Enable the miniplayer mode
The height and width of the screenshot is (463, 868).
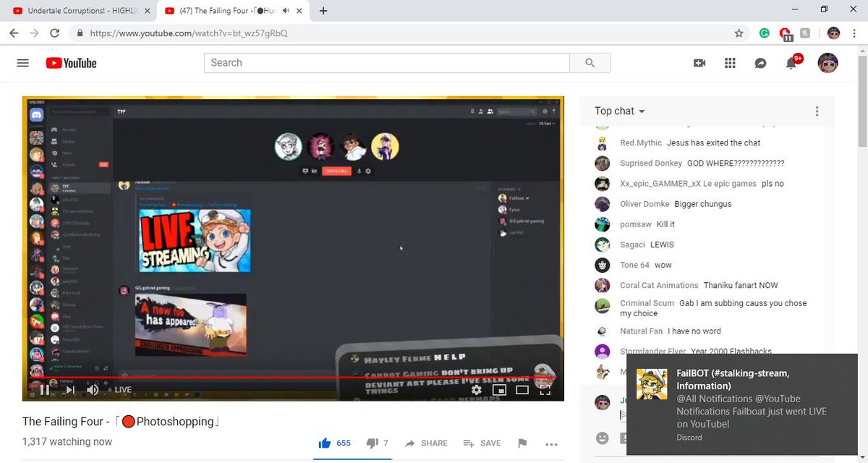click(x=499, y=390)
